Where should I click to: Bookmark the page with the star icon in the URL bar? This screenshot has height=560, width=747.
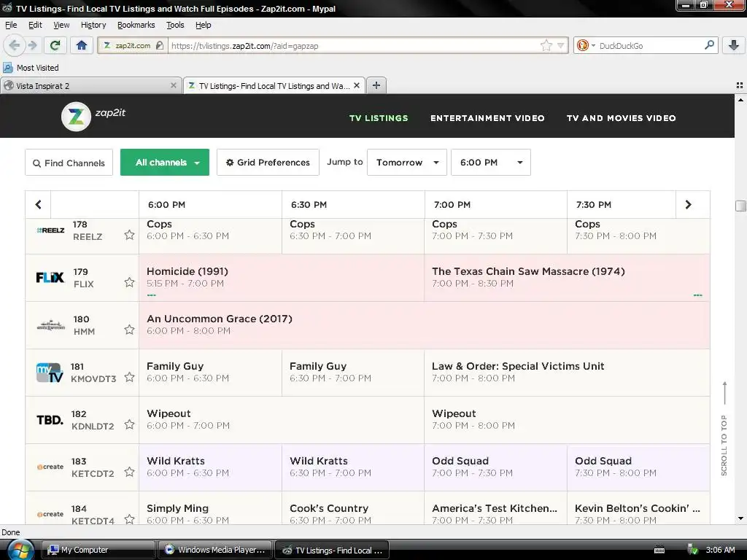coord(546,45)
